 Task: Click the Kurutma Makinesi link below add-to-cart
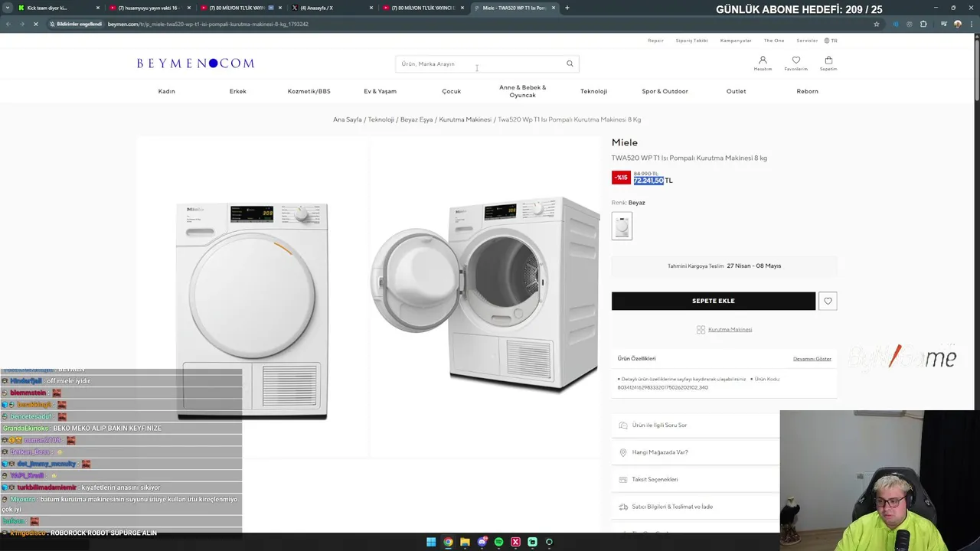[730, 330]
